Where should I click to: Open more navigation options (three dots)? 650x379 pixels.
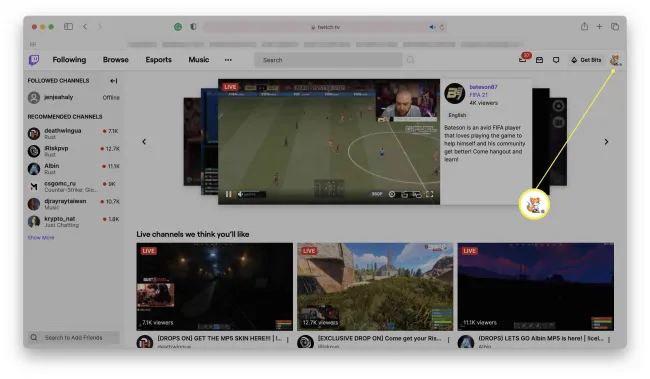coord(228,60)
